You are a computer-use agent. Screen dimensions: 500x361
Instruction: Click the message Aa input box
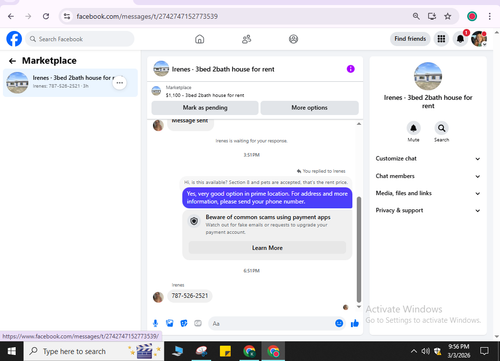(x=271, y=323)
